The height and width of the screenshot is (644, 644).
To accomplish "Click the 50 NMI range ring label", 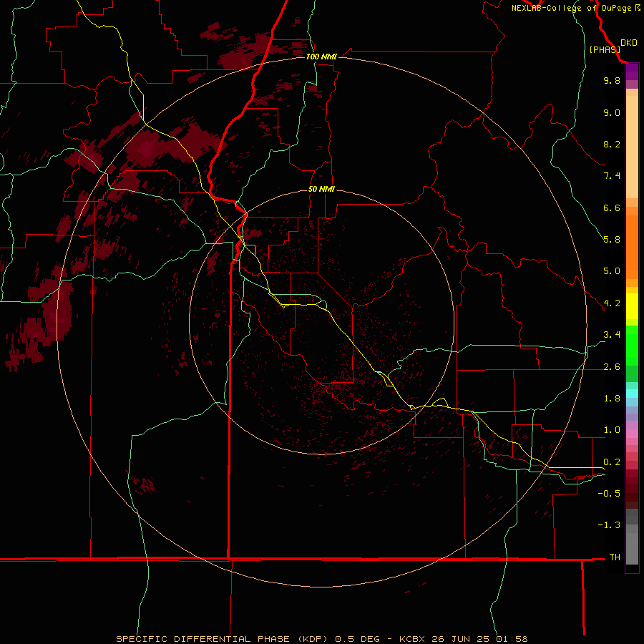I will click(321, 189).
